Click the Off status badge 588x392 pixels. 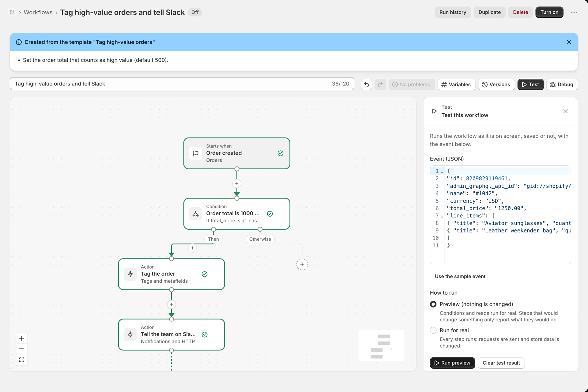(x=195, y=12)
